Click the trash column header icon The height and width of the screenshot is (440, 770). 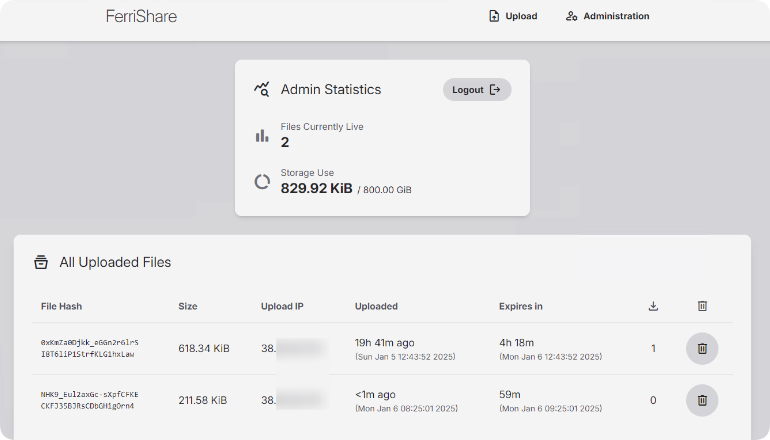tap(702, 306)
